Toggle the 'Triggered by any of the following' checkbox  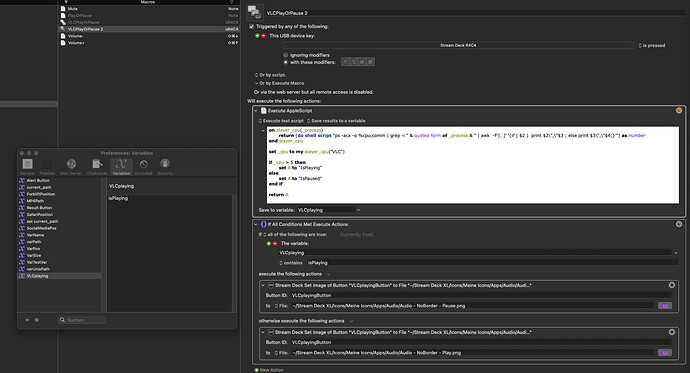point(252,26)
